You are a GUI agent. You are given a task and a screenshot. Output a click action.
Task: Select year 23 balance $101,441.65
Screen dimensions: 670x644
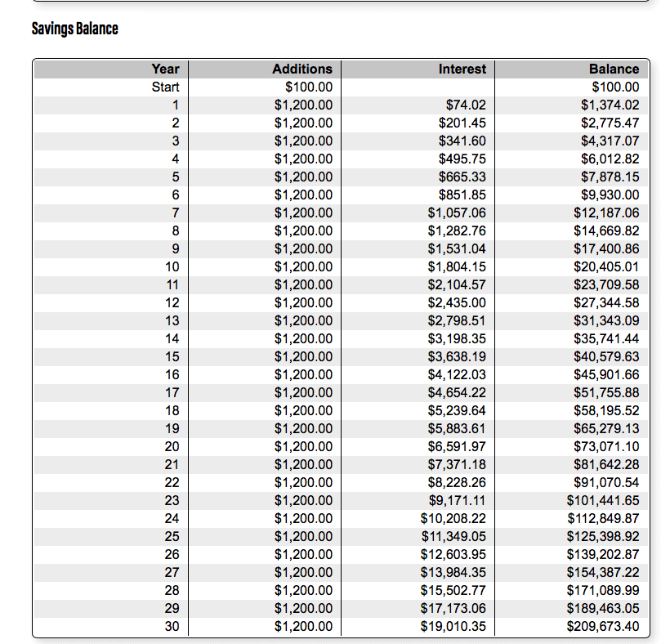coord(603,500)
